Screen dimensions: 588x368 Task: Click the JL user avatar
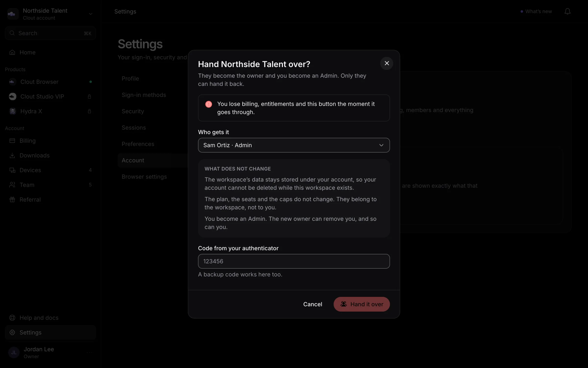pyautogui.click(x=14, y=353)
